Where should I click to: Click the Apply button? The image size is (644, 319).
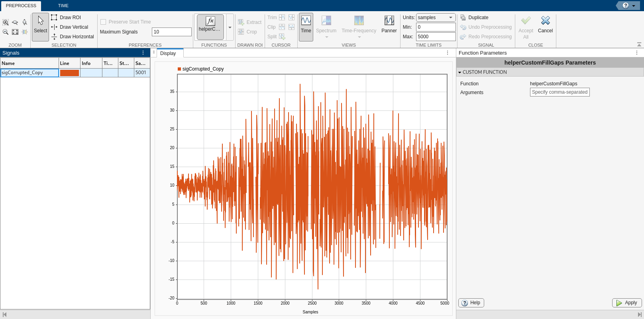[627, 303]
